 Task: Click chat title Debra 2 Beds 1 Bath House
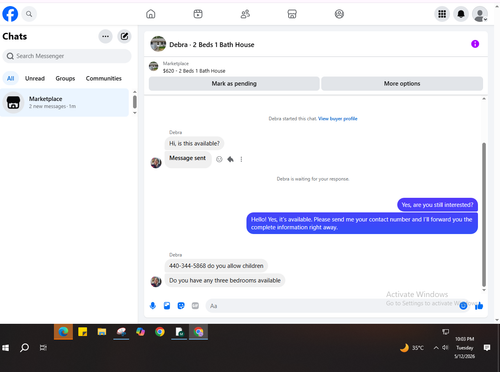point(212,45)
